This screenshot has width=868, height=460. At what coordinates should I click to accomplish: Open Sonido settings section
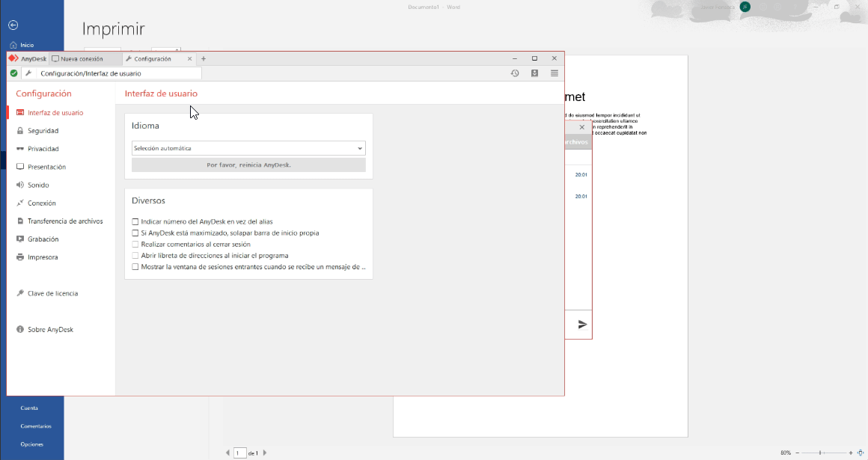pos(38,185)
